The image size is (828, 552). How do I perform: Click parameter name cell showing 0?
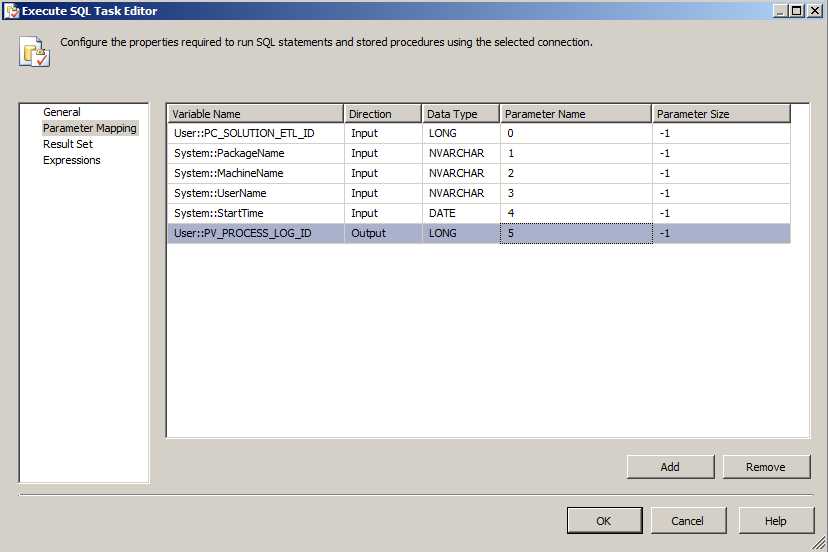pos(576,133)
